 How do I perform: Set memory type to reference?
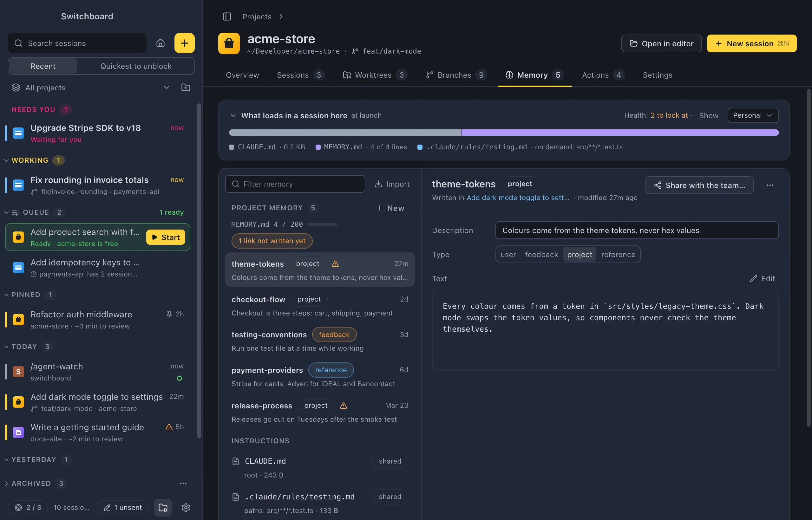[618, 254]
